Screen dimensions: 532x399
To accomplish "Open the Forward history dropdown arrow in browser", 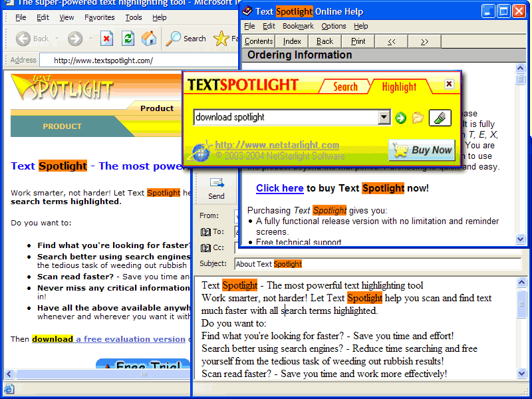I will (90, 39).
